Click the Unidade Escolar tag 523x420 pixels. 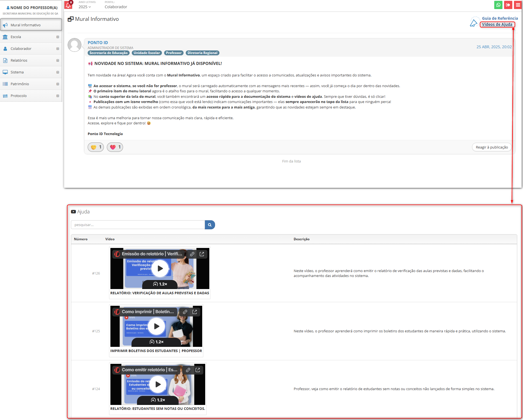(x=147, y=53)
